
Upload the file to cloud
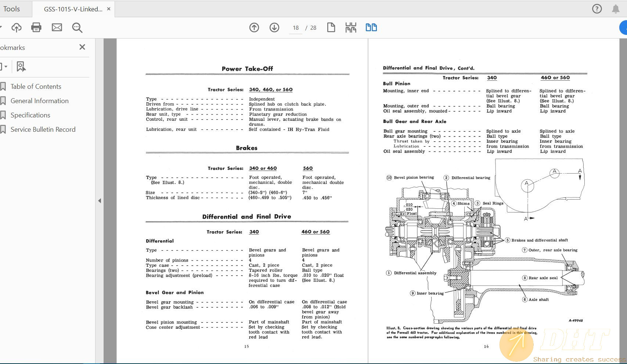16,28
